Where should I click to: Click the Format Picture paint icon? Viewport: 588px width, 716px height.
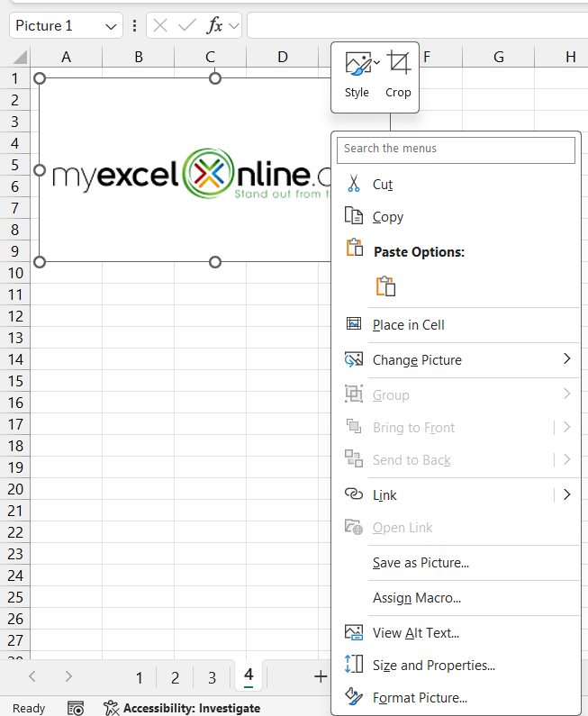(x=354, y=697)
